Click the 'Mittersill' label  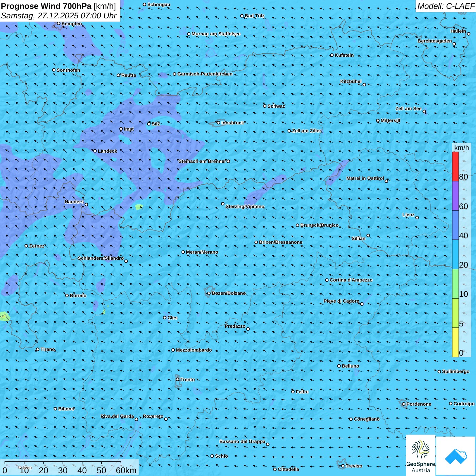[390, 120]
